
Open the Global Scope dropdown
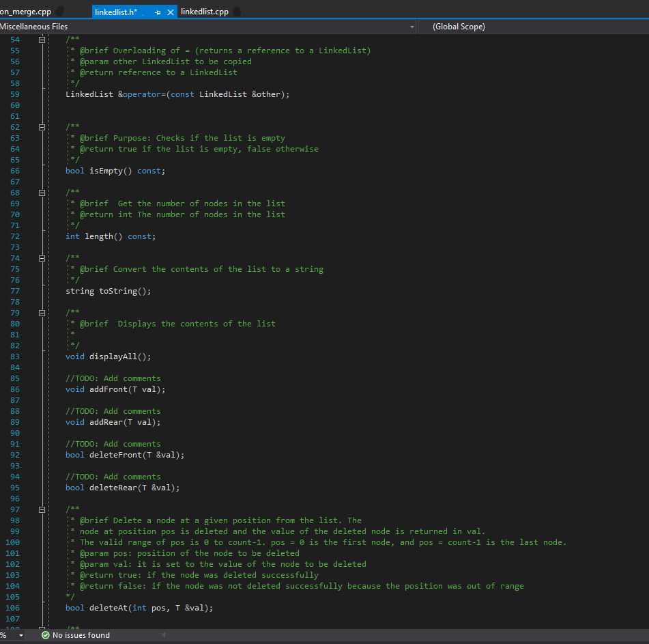click(459, 27)
